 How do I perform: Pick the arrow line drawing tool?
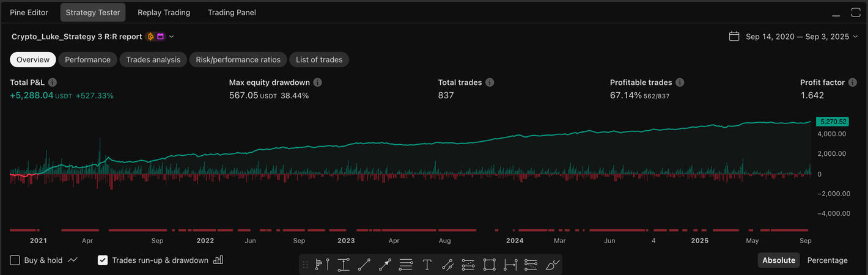385,265
